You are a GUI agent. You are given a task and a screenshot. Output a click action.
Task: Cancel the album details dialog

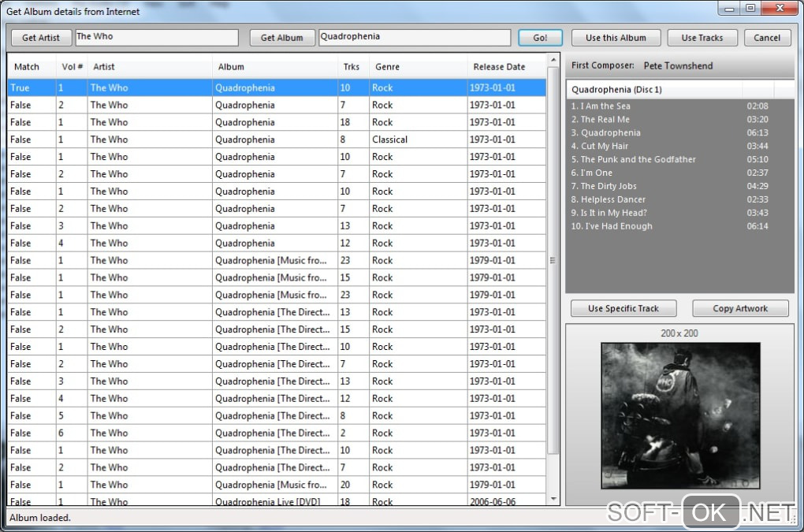point(767,37)
